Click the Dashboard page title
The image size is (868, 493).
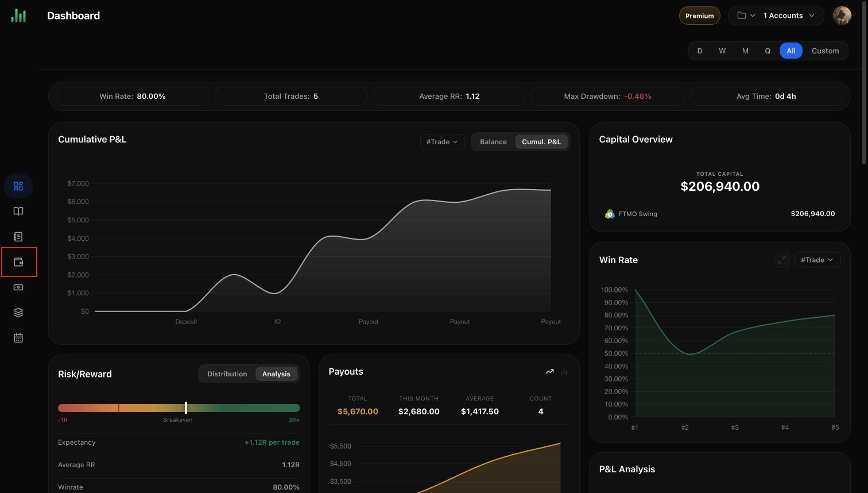[73, 16]
